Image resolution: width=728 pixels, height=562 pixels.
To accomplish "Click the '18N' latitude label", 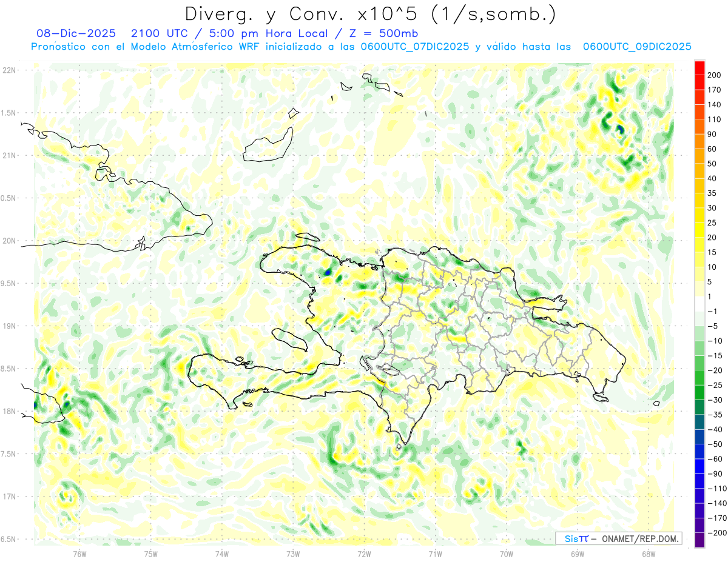I will point(9,411).
